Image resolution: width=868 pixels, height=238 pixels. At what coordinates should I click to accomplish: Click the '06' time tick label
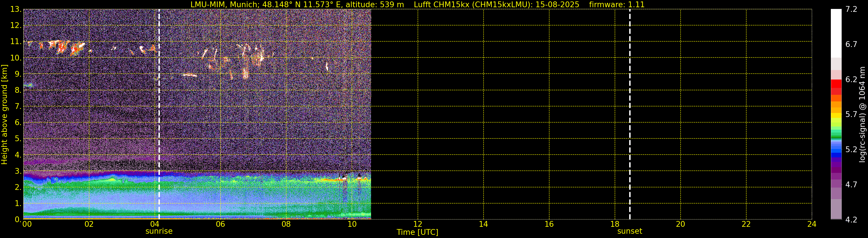pos(220,224)
